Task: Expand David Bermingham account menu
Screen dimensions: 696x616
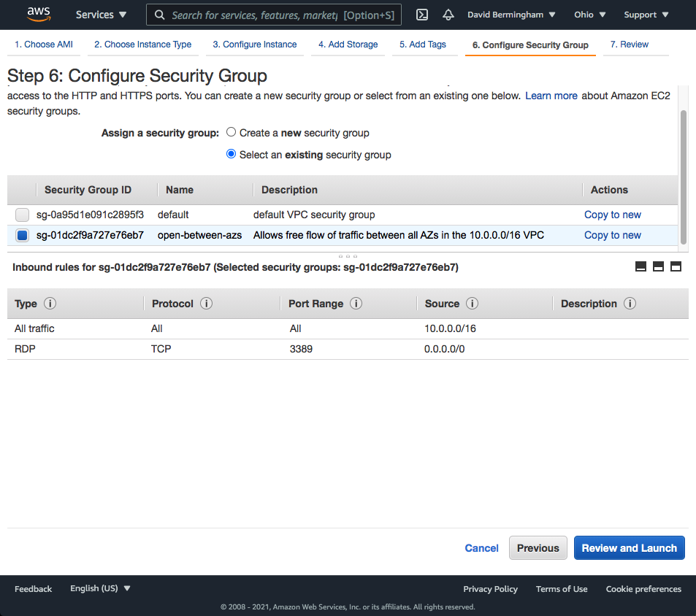Action: (511, 15)
